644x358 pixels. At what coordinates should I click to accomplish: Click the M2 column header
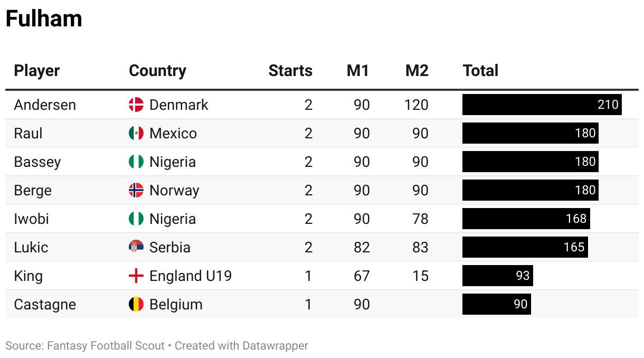[x=417, y=71]
